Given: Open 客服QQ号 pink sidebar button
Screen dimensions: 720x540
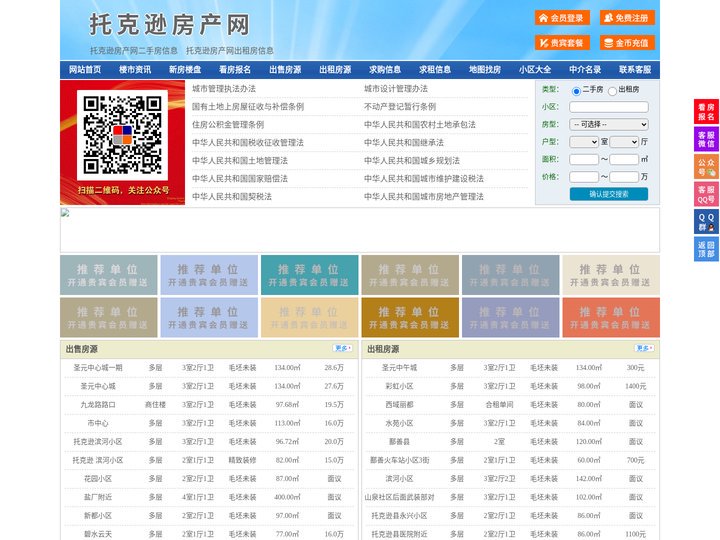Looking at the screenshot, I should click(706, 194).
